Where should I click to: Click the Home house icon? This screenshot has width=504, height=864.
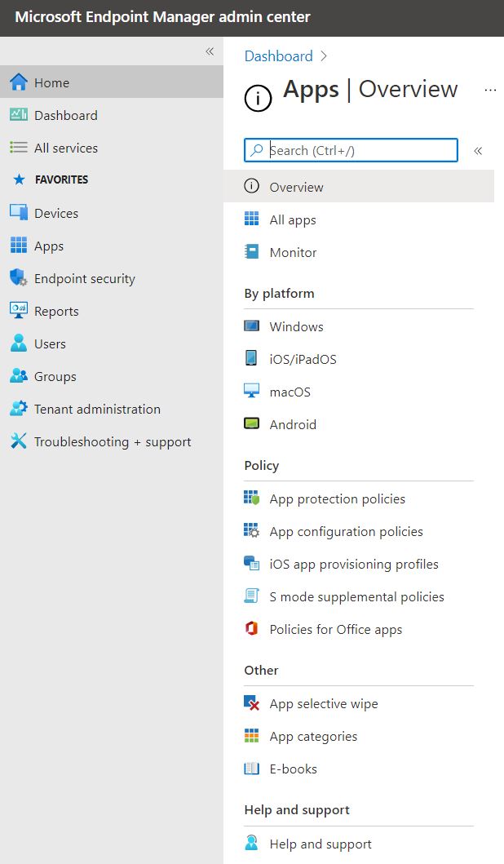click(19, 82)
